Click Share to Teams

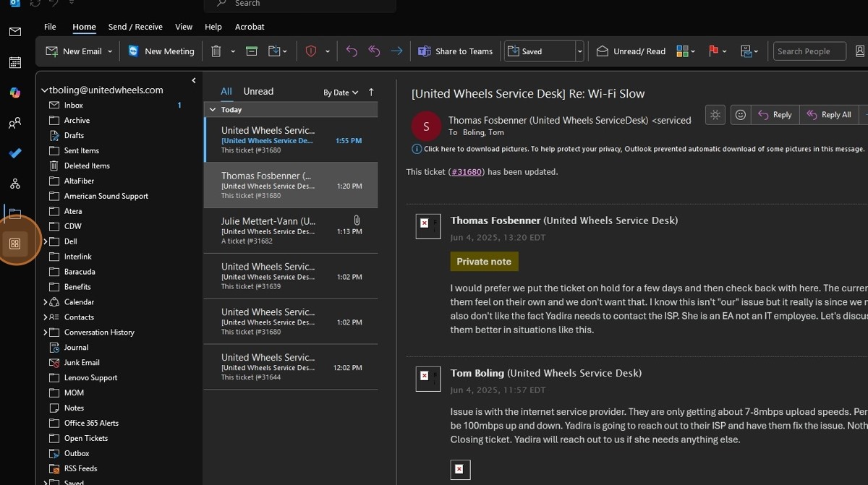456,51
